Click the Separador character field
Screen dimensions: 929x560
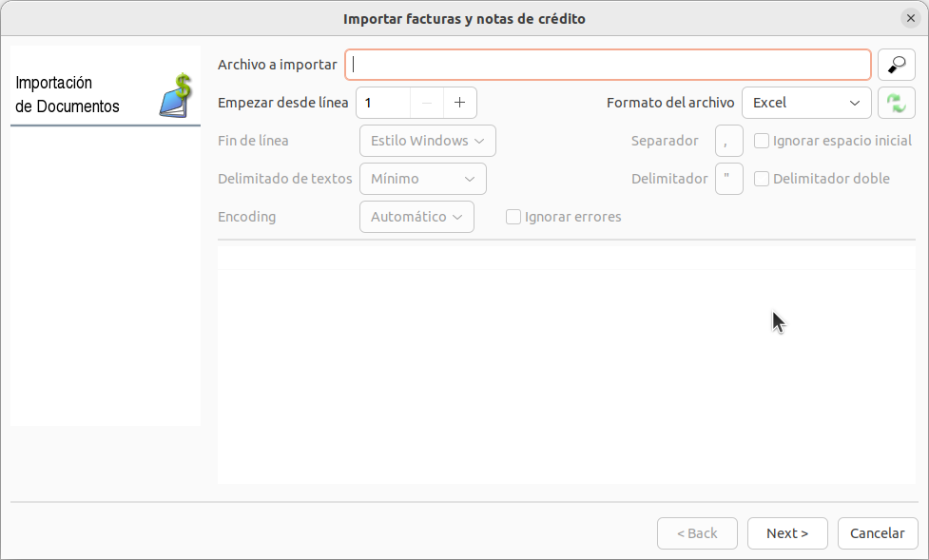coord(728,141)
